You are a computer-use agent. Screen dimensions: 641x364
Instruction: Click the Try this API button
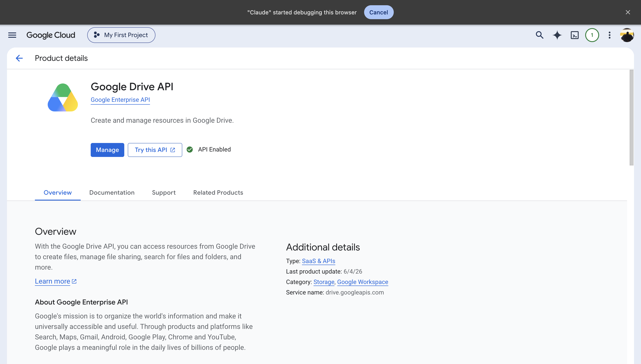tap(155, 150)
